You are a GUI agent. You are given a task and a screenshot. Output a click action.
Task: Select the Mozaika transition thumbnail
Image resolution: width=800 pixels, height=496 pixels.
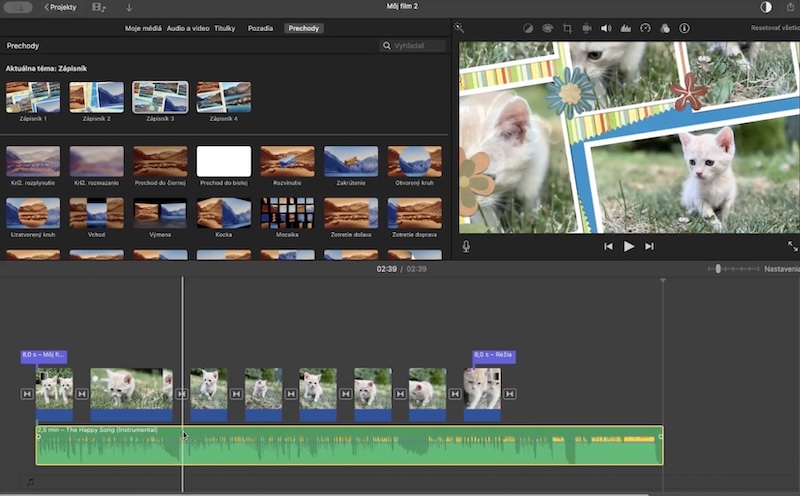288,212
